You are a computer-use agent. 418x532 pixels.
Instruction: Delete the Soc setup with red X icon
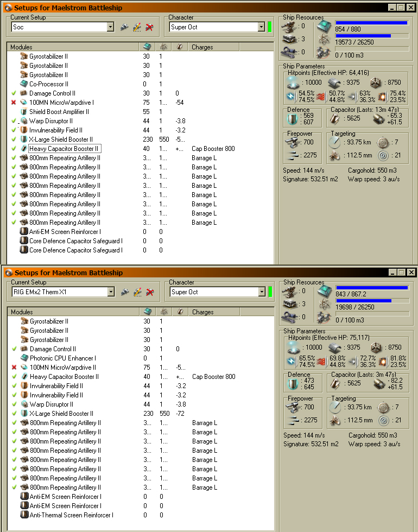click(x=149, y=27)
